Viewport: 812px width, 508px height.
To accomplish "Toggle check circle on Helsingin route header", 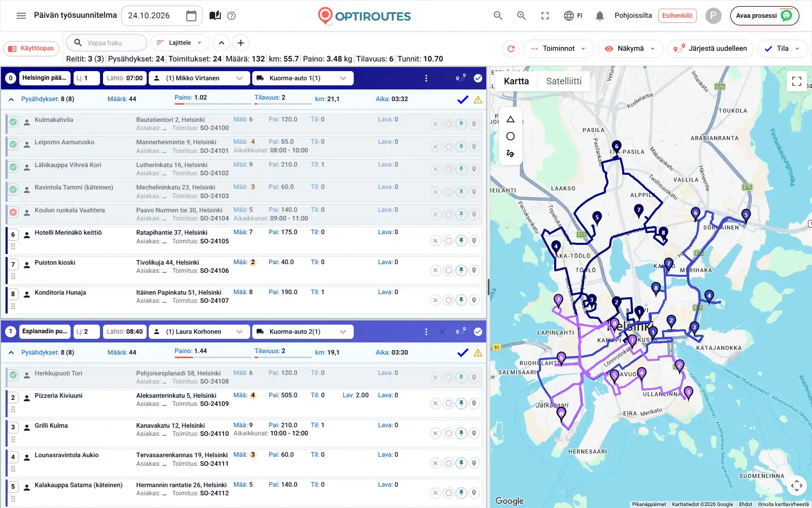I will point(478,78).
